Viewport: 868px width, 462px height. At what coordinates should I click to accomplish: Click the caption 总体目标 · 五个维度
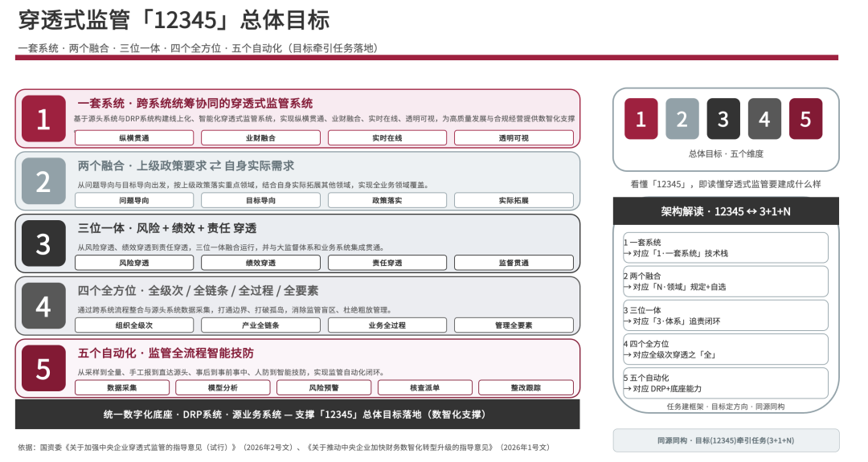[726, 153]
